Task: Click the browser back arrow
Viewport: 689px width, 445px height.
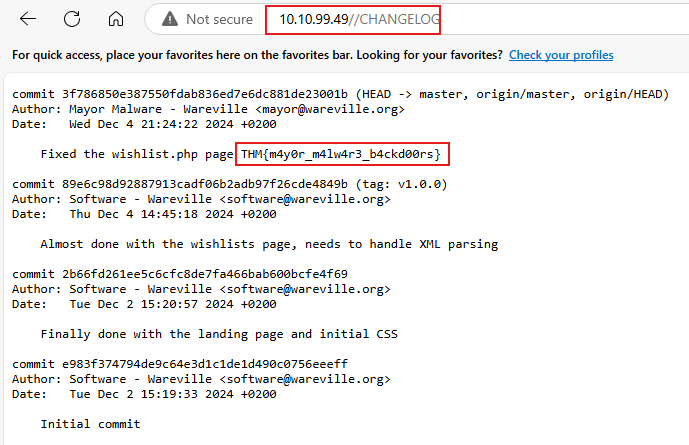Action: (28, 19)
